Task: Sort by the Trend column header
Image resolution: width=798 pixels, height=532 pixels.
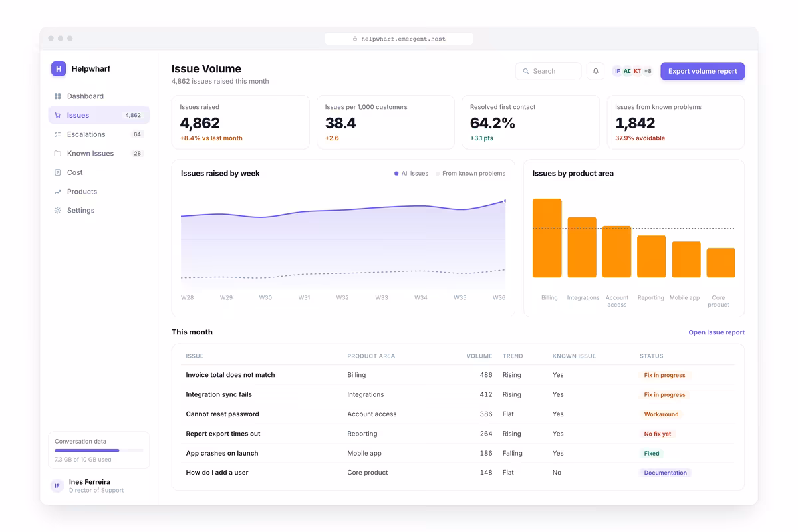Action: pos(513,356)
